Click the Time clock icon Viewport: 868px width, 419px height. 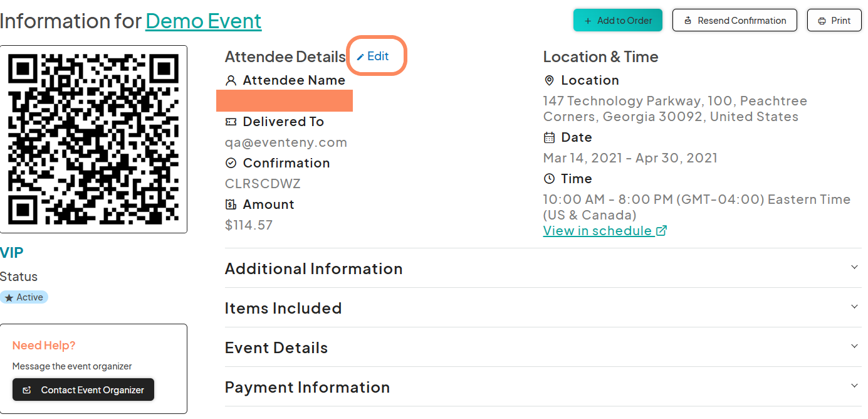(549, 179)
